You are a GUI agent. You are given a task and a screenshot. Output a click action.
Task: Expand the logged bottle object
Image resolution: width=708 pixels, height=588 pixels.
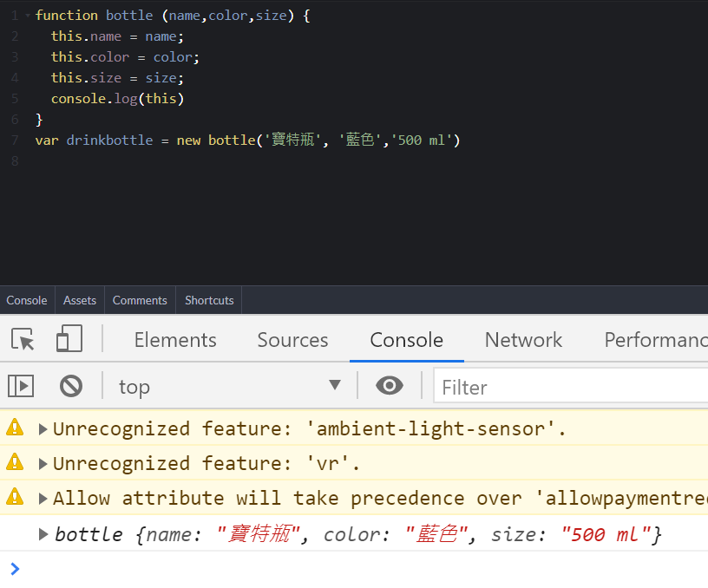click(43, 534)
